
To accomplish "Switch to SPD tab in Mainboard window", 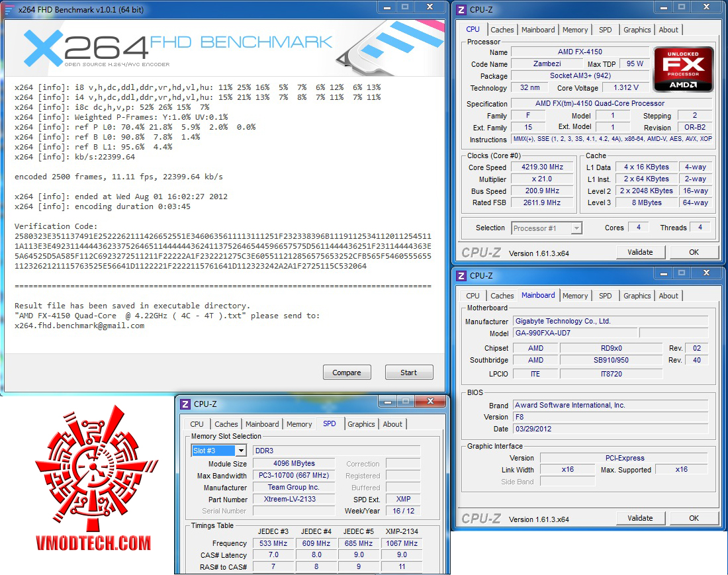I will pyautogui.click(x=606, y=296).
